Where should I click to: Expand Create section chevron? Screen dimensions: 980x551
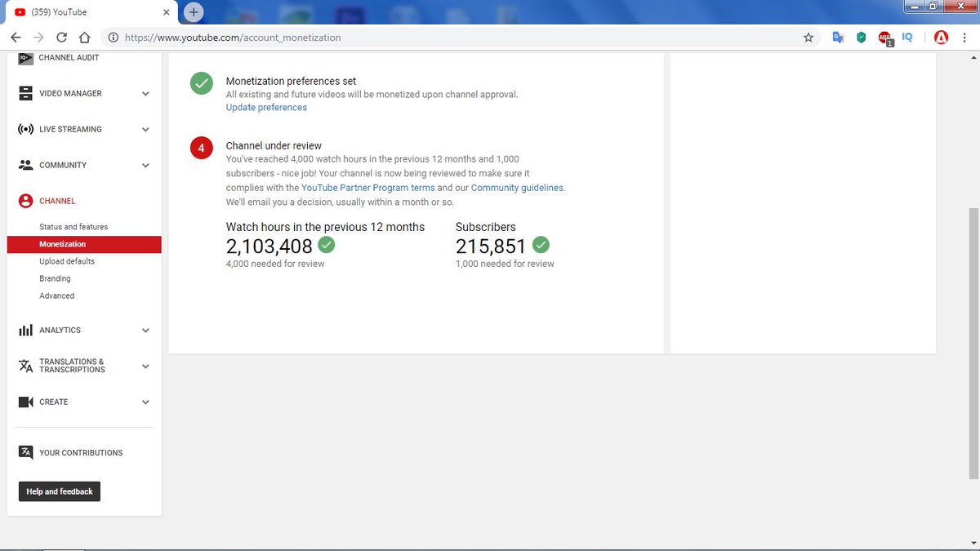[x=145, y=402]
